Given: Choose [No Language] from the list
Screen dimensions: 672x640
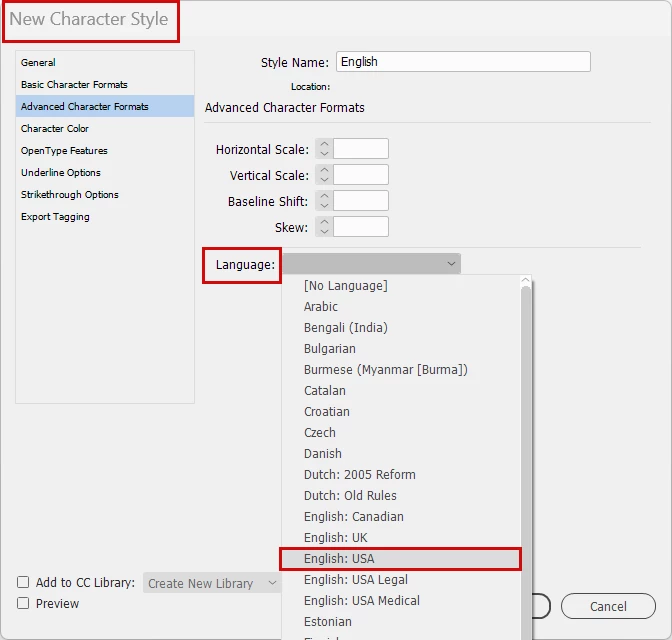Looking at the screenshot, I should coord(401,285).
